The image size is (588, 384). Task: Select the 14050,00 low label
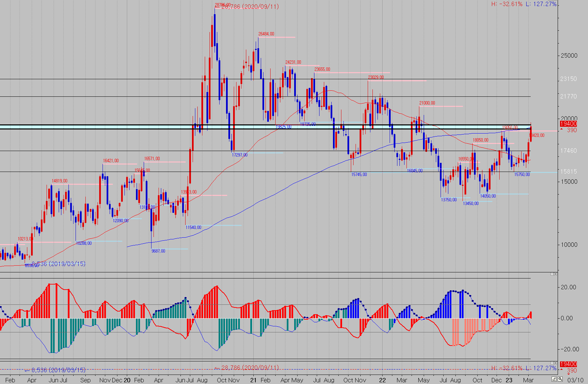488,196
